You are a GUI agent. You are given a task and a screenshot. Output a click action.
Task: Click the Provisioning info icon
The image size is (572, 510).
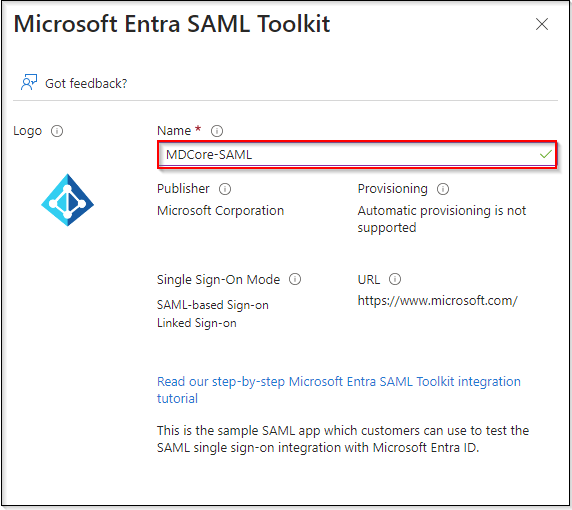[x=443, y=189]
